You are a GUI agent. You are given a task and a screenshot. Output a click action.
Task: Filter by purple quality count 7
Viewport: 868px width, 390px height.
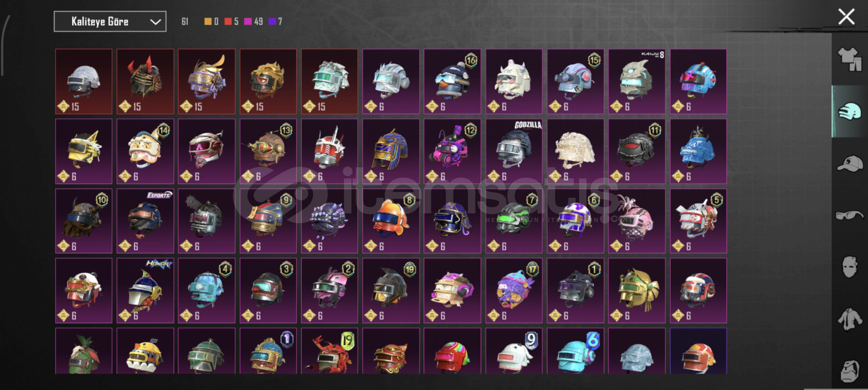pyautogui.click(x=275, y=22)
